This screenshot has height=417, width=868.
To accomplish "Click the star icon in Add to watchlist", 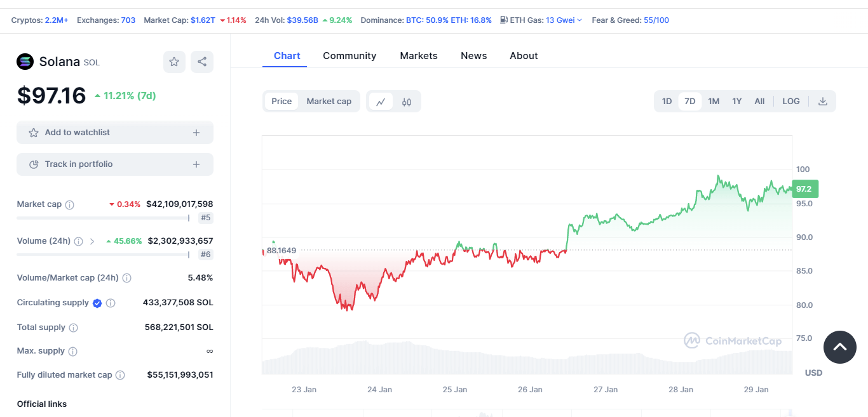I will tap(34, 133).
